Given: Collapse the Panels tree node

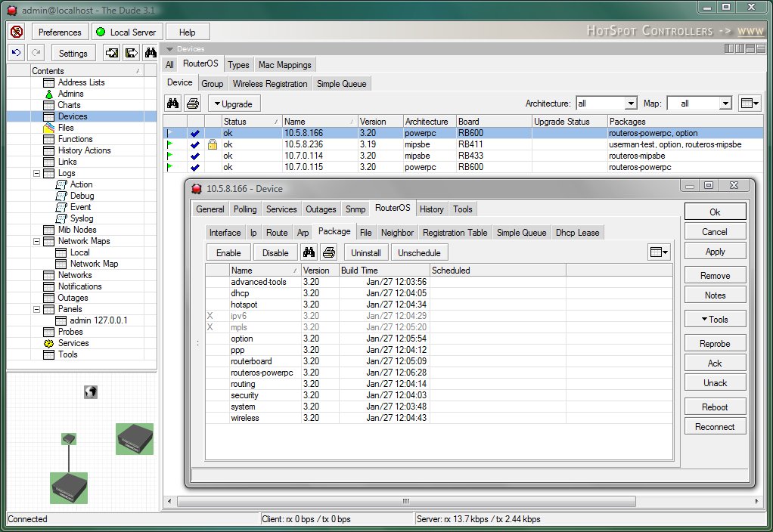Looking at the screenshot, I should click(36, 309).
